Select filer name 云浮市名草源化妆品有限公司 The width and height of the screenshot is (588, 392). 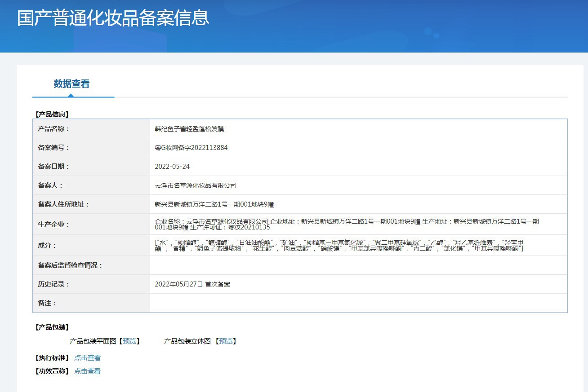coord(196,185)
